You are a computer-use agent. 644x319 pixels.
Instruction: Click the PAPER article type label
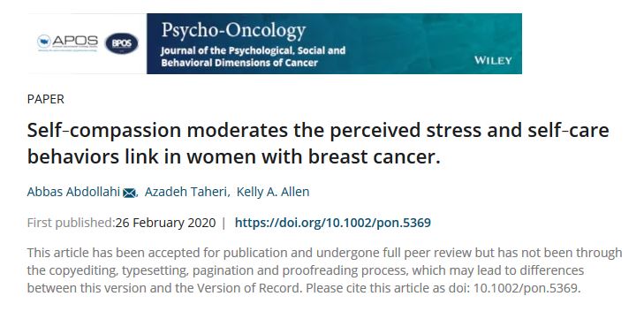coord(46,99)
